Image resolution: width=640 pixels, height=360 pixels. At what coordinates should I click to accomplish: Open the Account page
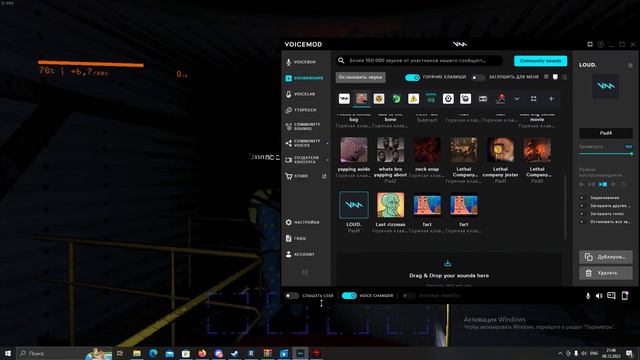click(x=300, y=254)
